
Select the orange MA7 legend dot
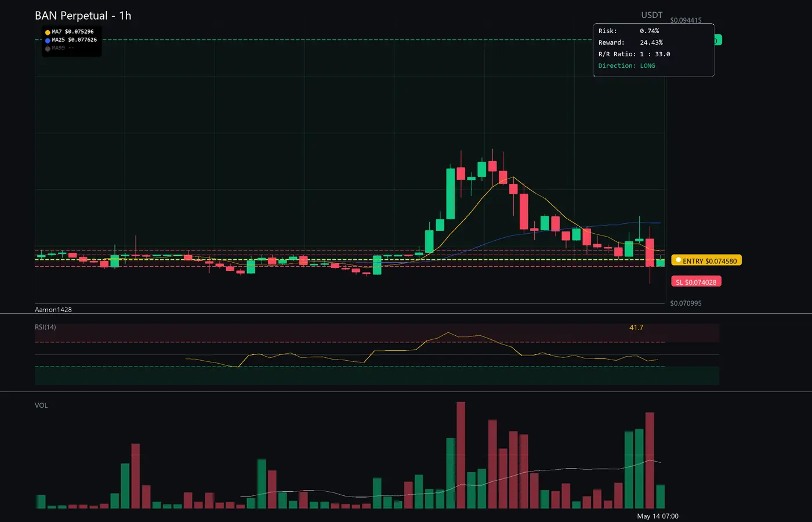pyautogui.click(x=48, y=32)
